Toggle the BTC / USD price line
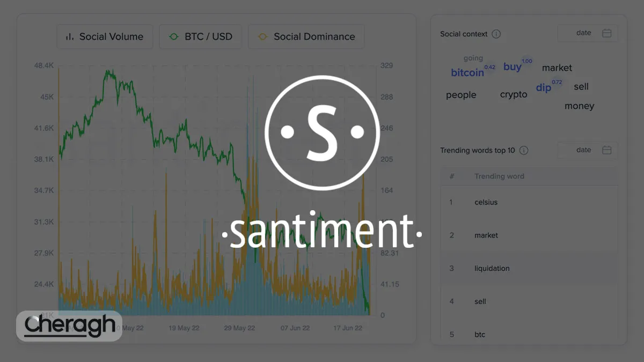The height and width of the screenshot is (362, 644). [x=200, y=36]
